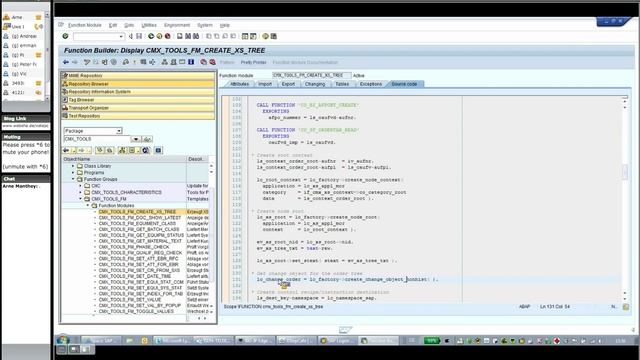The width and height of the screenshot is (640, 360).
Task: Open the command field dropdown
Action: [121, 37]
